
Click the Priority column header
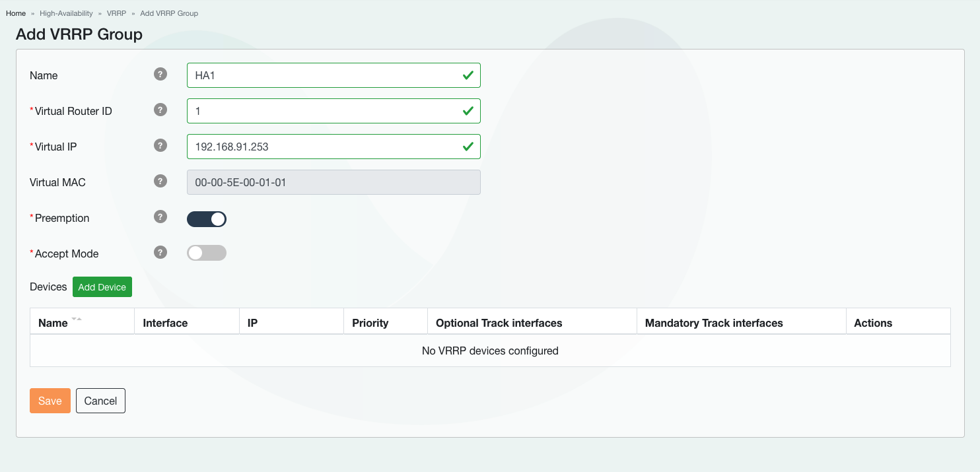370,323
